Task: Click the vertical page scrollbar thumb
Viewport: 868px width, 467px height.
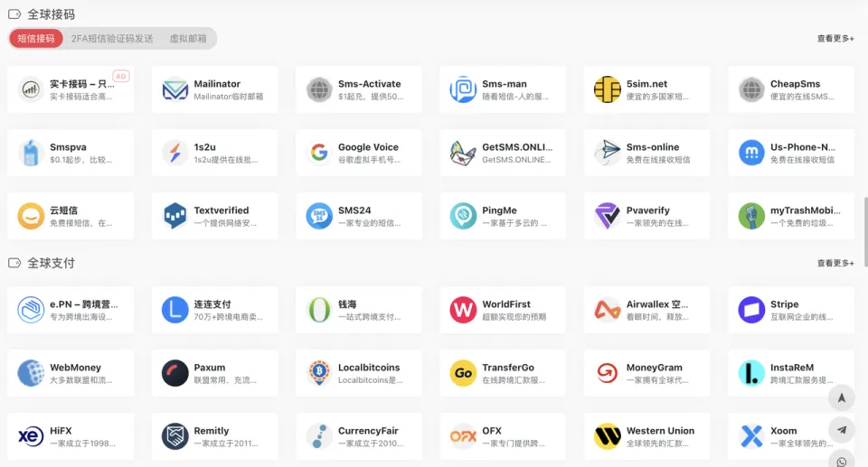Action: click(x=864, y=230)
